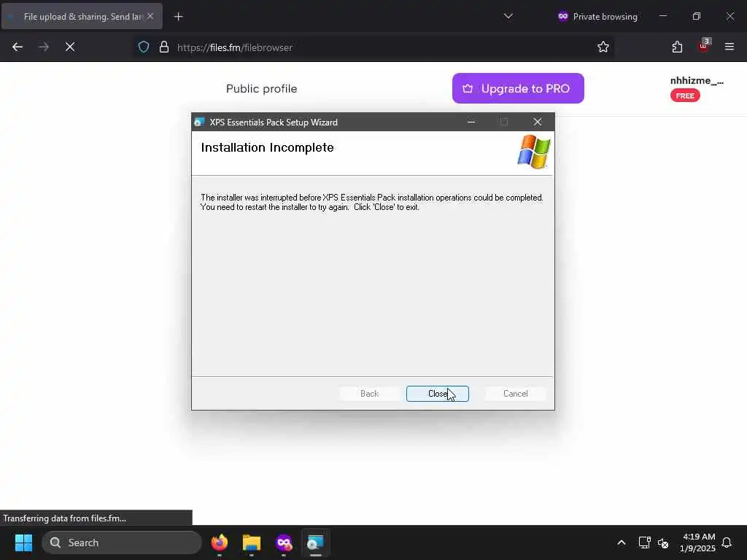Open File Explorer from the taskbar

pyautogui.click(x=252, y=542)
